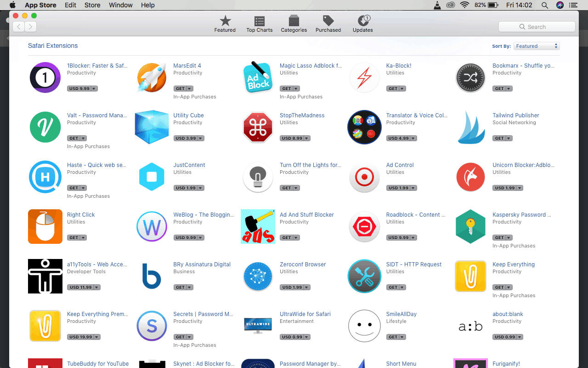This screenshot has height=368, width=588.
Task: Open the Wi-Fi status menu
Action: [x=464, y=5]
